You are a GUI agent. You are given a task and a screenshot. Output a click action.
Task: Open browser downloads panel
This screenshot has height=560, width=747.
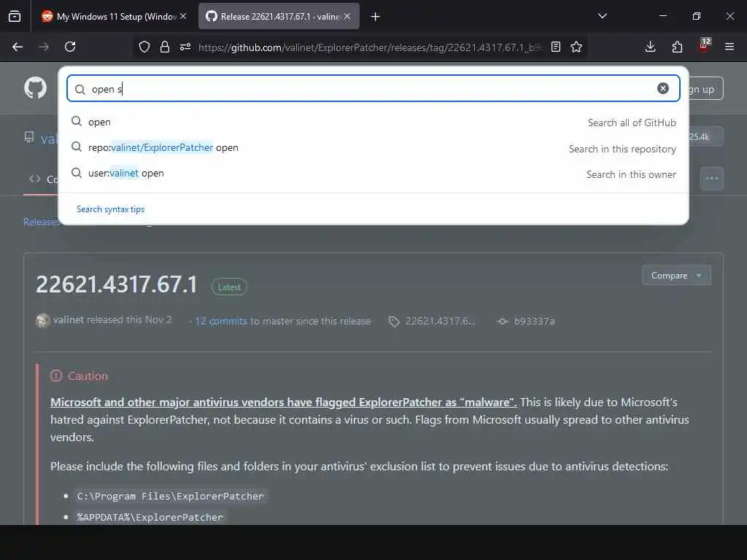click(x=650, y=47)
